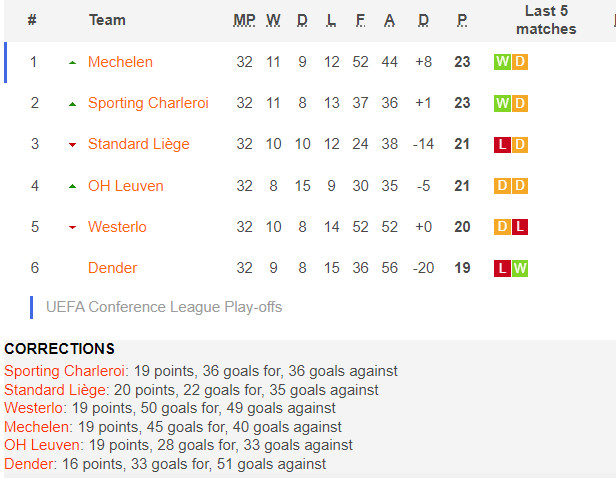Click red down arrow beside Standard Liège

[x=72, y=145]
